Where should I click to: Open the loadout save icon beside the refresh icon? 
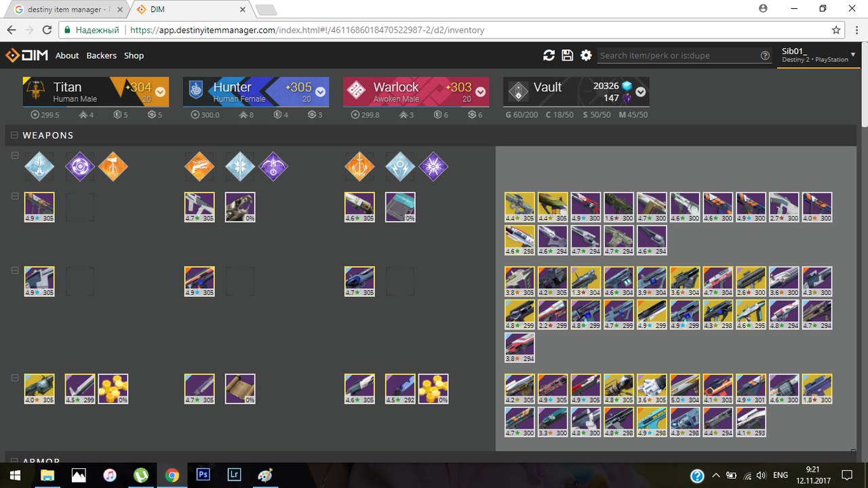click(568, 56)
